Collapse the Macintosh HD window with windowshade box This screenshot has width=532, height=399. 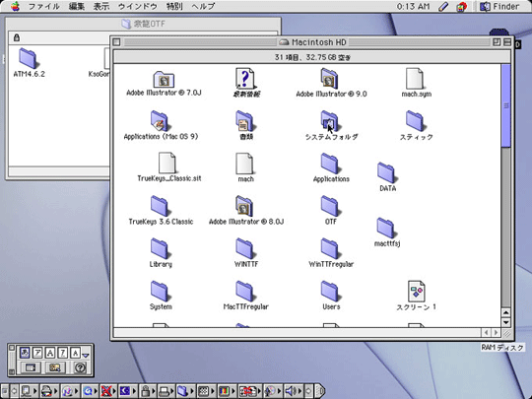click(x=507, y=42)
